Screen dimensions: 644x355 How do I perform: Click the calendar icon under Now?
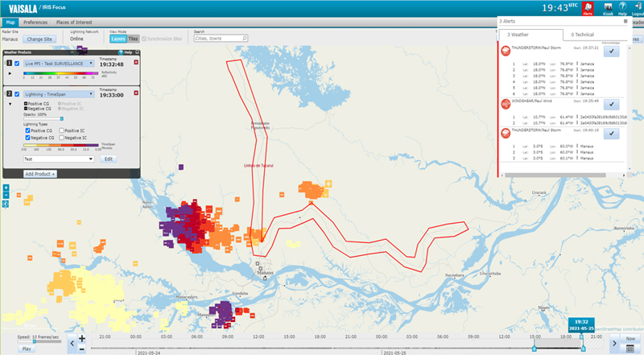(x=631, y=348)
